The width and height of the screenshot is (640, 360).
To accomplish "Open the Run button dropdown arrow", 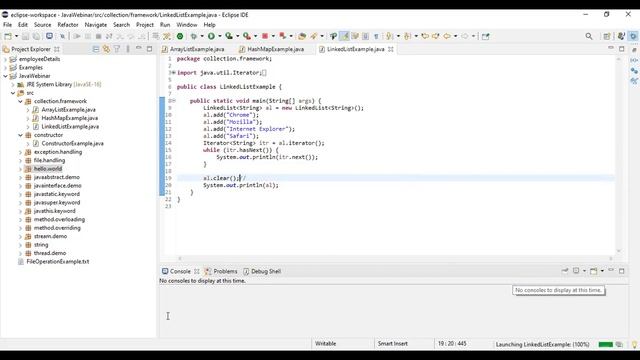I will (x=220, y=36).
